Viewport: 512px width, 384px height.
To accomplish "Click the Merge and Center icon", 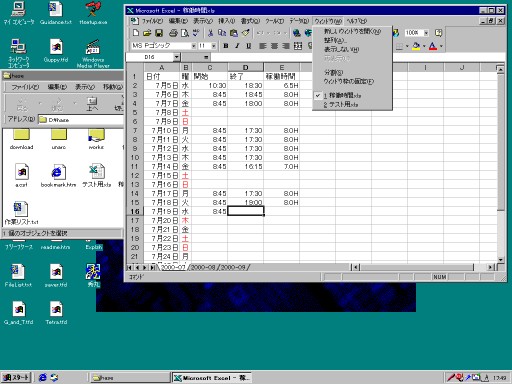I will 298,46.
